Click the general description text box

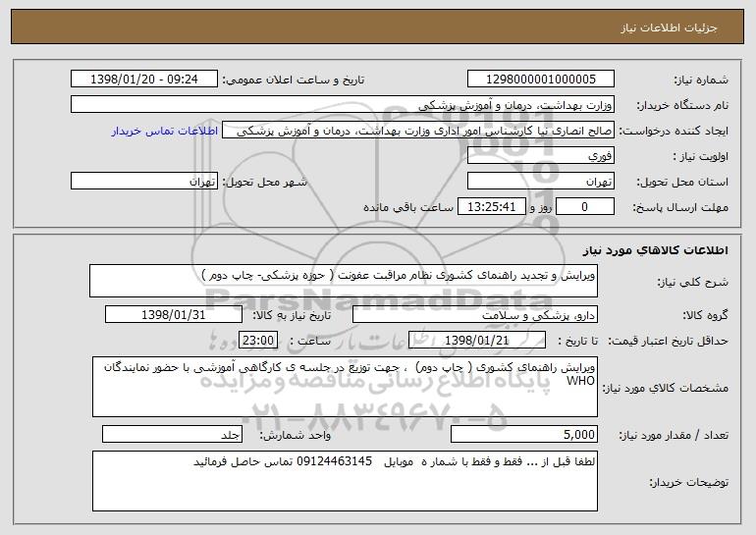[344, 281]
